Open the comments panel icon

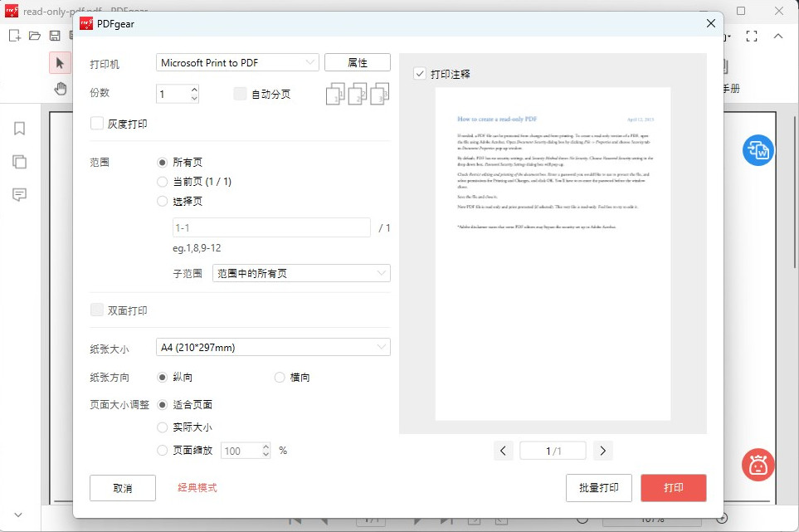18,194
